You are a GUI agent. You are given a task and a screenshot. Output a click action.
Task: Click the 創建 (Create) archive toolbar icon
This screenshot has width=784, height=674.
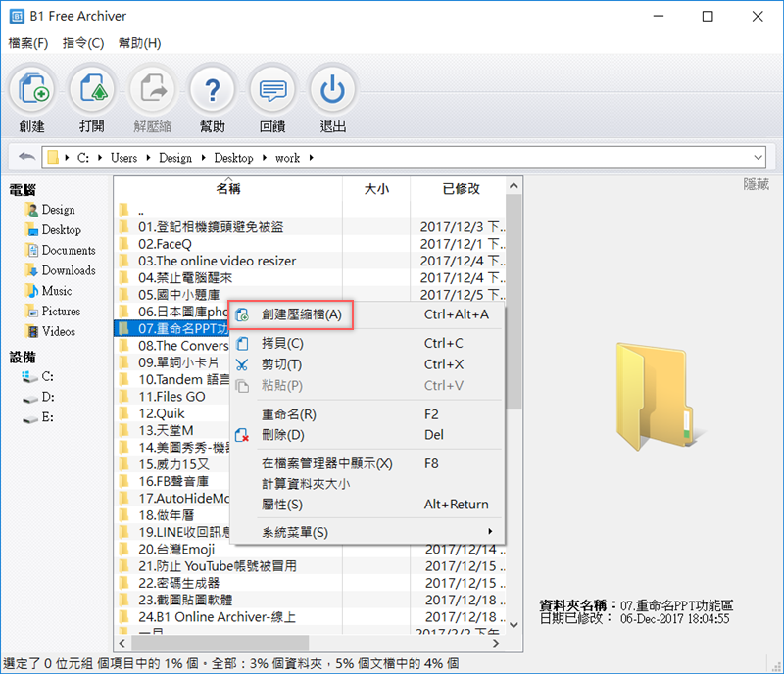coord(31,90)
